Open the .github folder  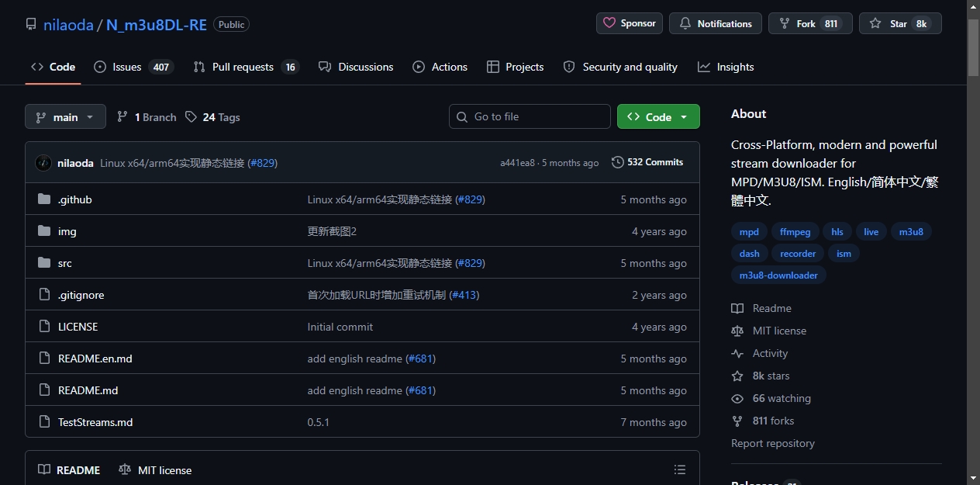pyautogui.click(x=75, y=199)
